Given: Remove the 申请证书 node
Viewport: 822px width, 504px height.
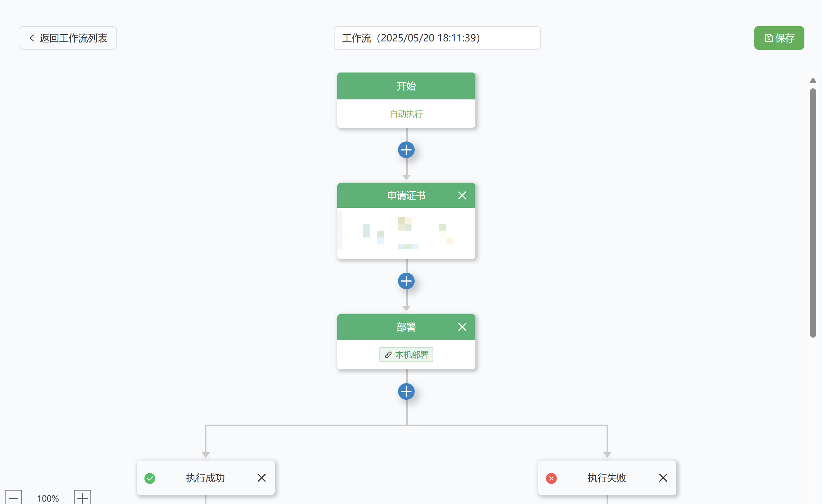Looking at the screenshot, I should (462, 196).
